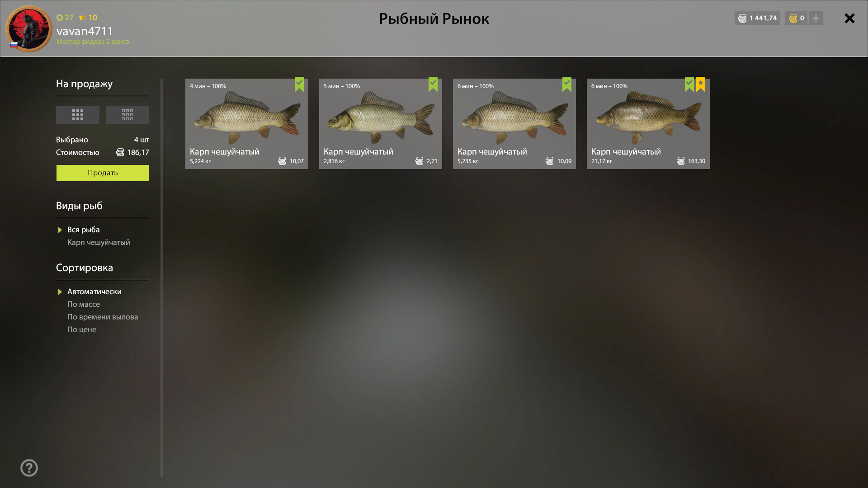This screenshot has height=488, width=868.
Task: Sort fish По массе
Action: [x=84, y=304]
